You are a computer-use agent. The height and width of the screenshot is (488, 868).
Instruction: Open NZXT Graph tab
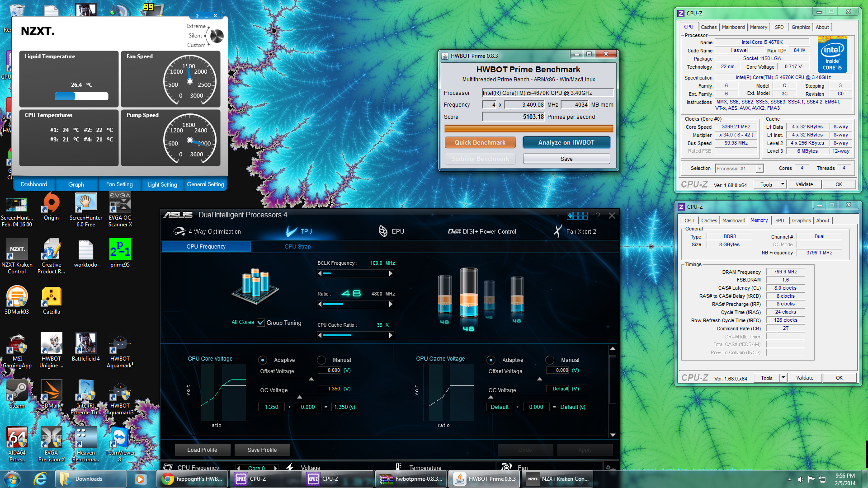click(x=76, y=184)
